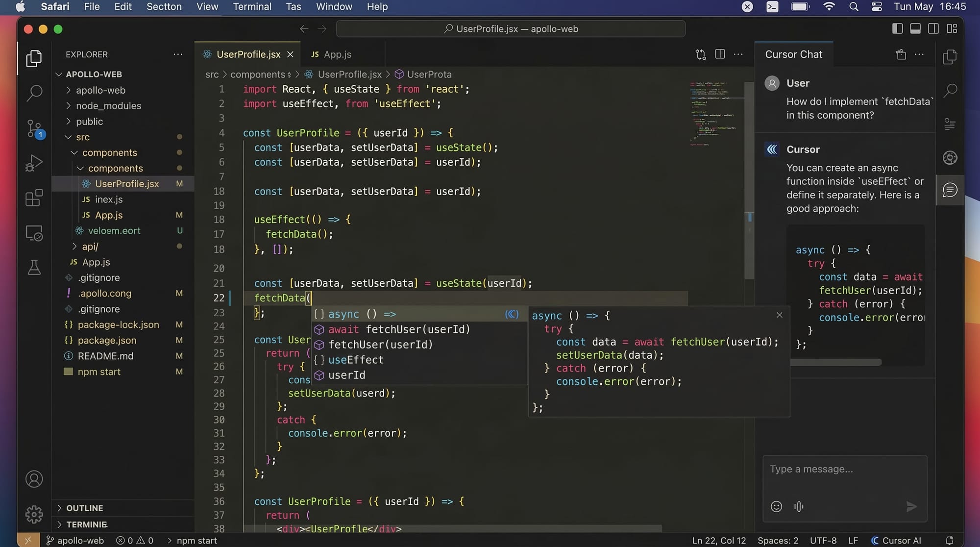Open the Search view in activity bar
Viewport: 980px width, 547px height.
(34, 93)
